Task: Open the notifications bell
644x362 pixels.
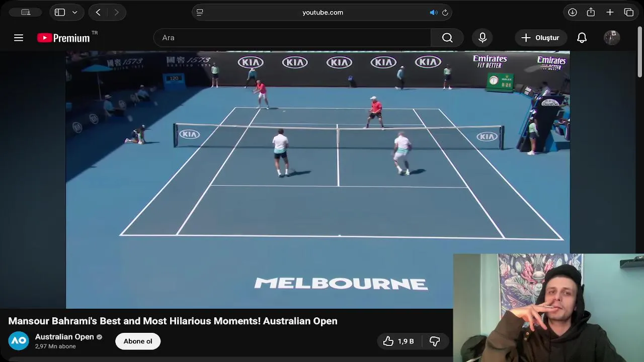Action: point(582,38)
